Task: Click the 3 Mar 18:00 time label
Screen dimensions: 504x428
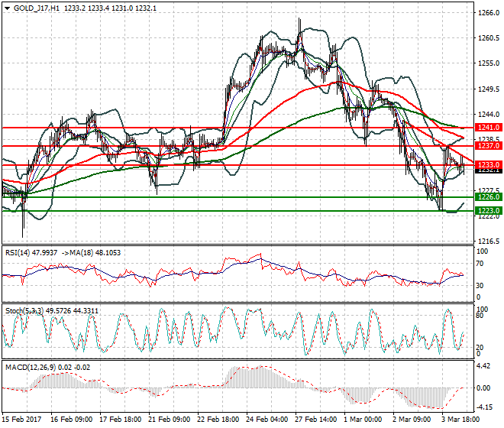Action: (460, 420)
